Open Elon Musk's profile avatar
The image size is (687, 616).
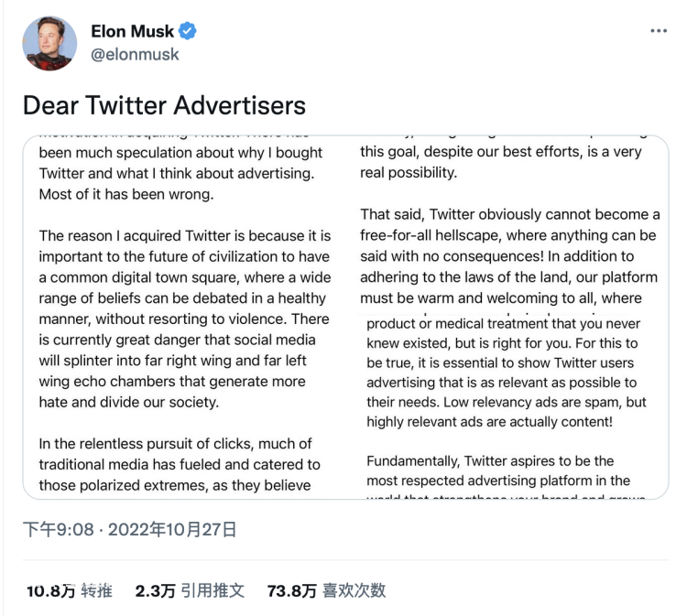[x=49, y=43]
